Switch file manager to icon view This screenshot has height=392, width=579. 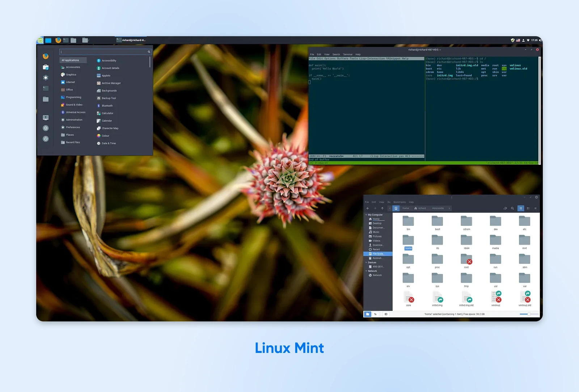point(521,208)
